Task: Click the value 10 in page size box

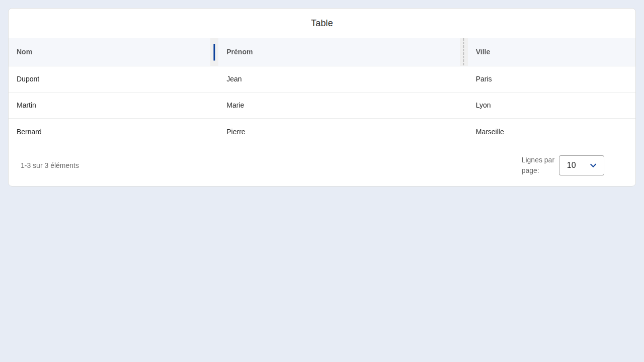Action: click(572, 165)
